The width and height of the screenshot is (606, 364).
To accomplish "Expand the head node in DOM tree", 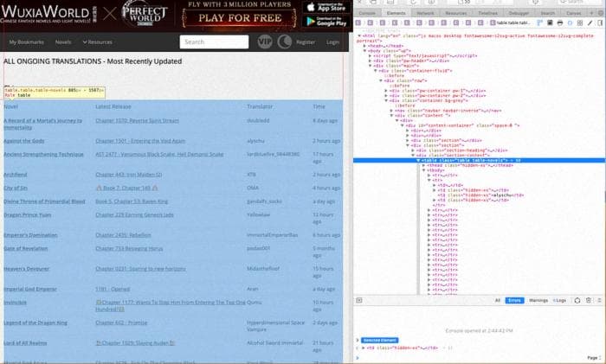I will pos(364,46).
